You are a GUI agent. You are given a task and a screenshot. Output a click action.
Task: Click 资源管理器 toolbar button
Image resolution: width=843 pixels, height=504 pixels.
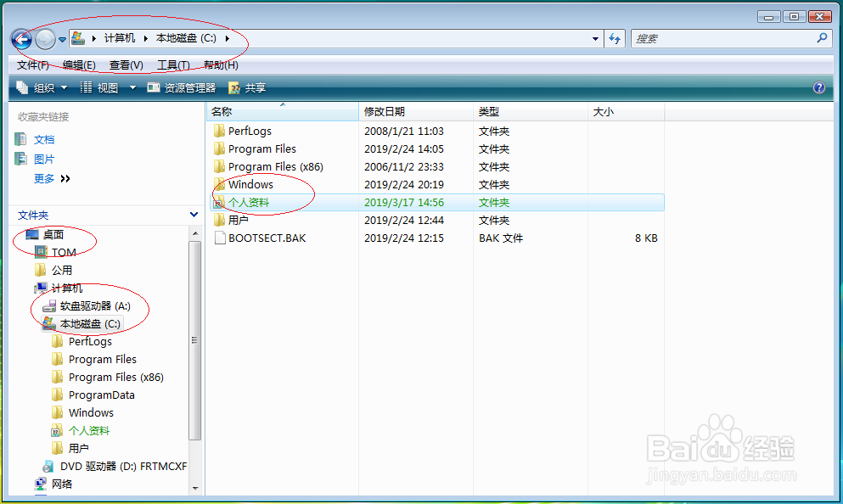click(182, 87)
